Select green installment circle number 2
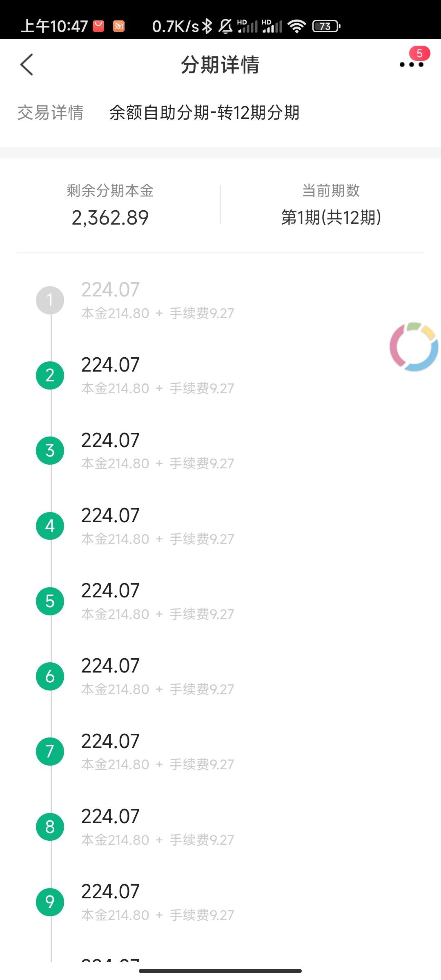441x980 pixels. (50, 375)
